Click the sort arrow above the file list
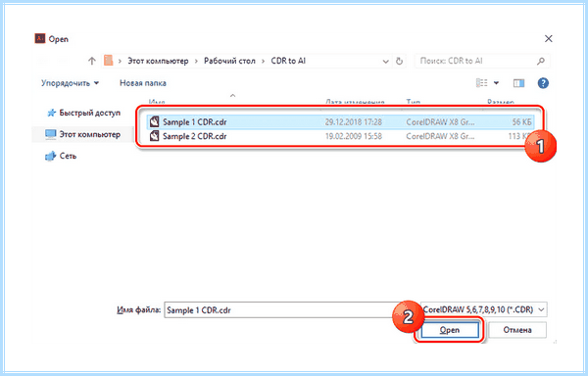 pyautogui.click(x=232, y=96)
